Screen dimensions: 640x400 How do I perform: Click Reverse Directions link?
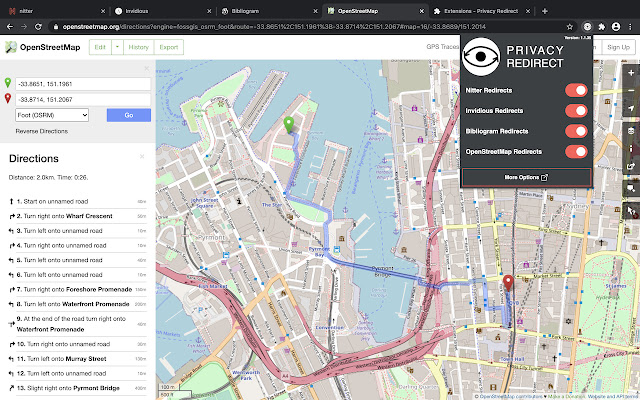coord(41,131)
